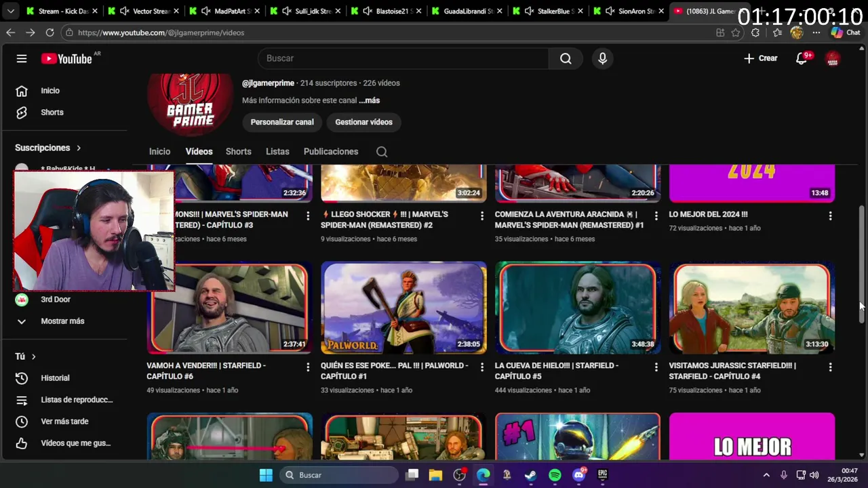This screenshot has height=488, width=868.
Task: Open Discord from the taskbar
Action: pyautogui.click(x=578, y=475)
